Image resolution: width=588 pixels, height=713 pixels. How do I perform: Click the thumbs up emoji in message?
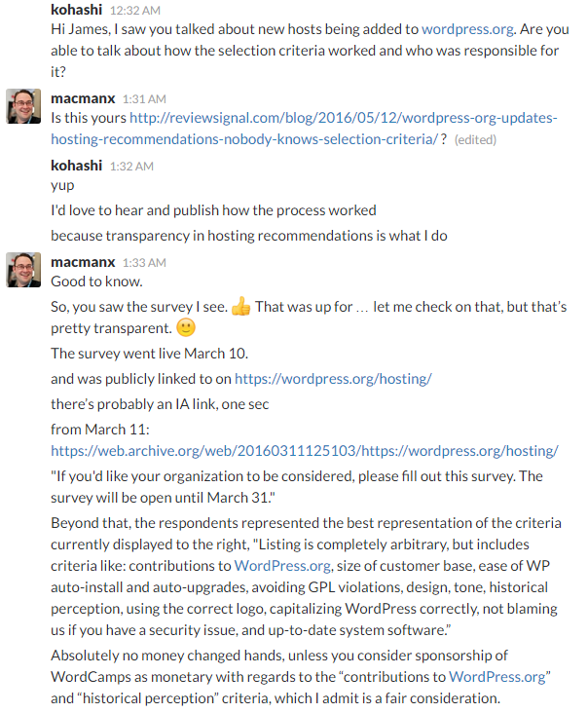[240, 307]
